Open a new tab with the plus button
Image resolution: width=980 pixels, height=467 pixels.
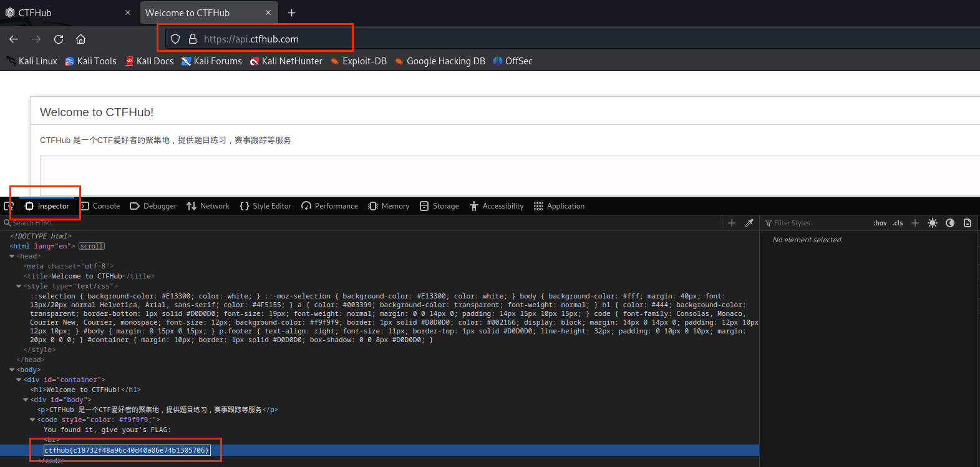pyautogui.click(x=291, y=12)
